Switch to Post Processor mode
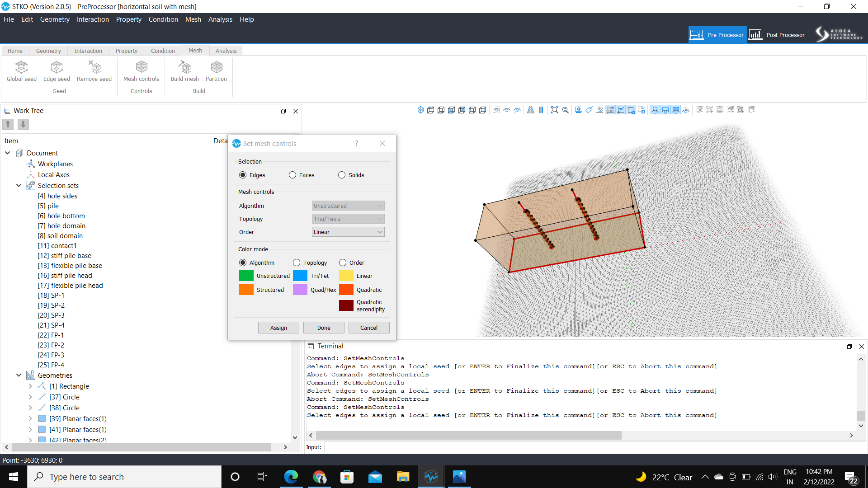This screenshot has width=868, height=488. 777,35
